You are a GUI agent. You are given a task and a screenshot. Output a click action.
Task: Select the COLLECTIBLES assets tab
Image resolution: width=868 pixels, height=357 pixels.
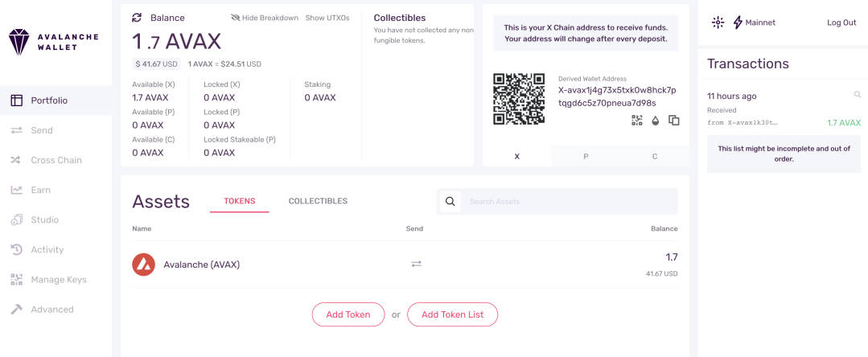coord(319,202)
